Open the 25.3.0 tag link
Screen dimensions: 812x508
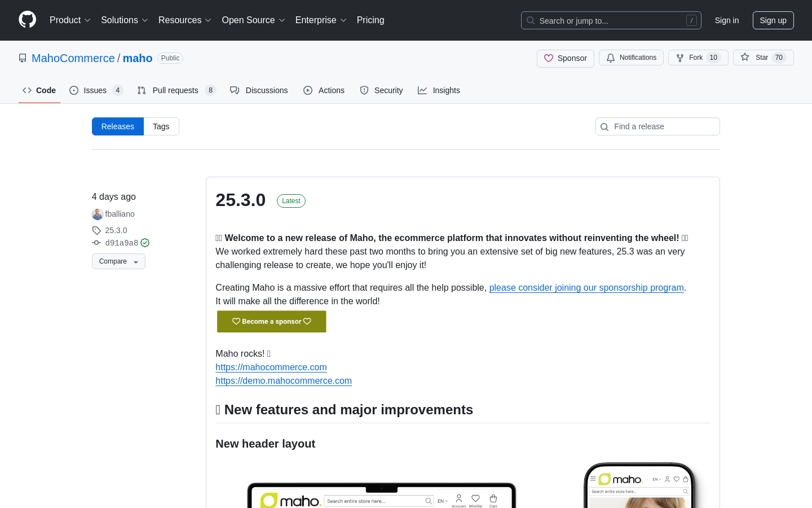tap(116, 230)
